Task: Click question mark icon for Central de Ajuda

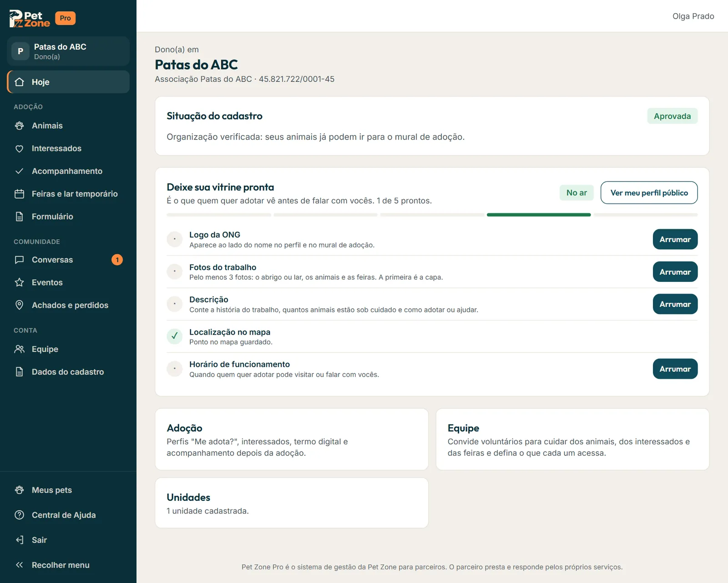Action: (19, 515)
